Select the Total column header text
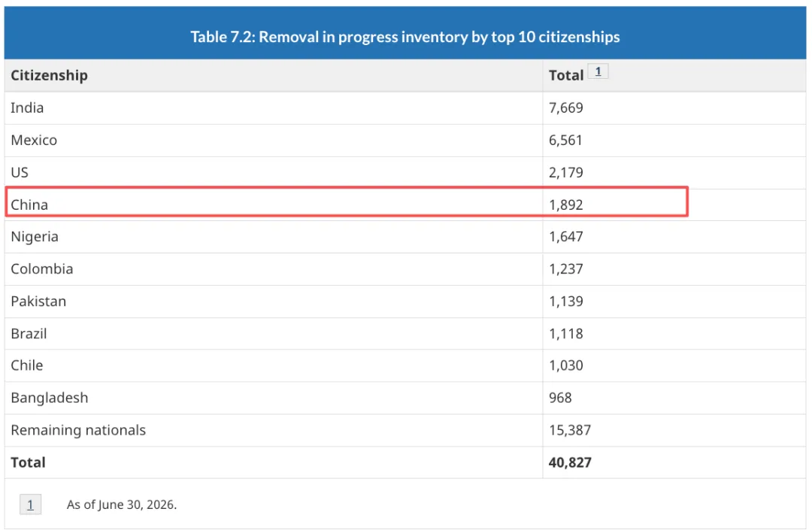Image resolution: width=812 pixels, height=530 pixels. click(566, 76)
